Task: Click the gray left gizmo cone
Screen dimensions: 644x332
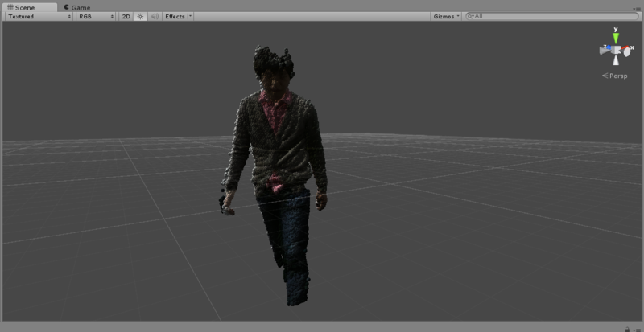Action: (605, 51)
